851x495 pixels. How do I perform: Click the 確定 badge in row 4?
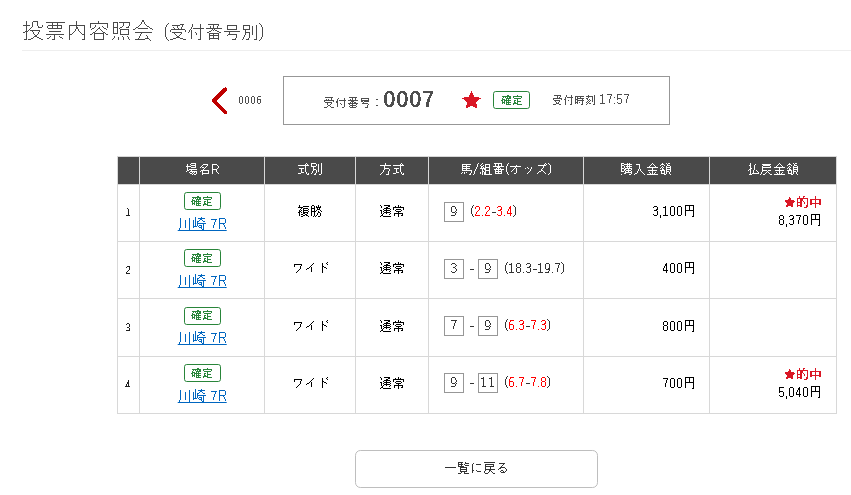(202, 373)
